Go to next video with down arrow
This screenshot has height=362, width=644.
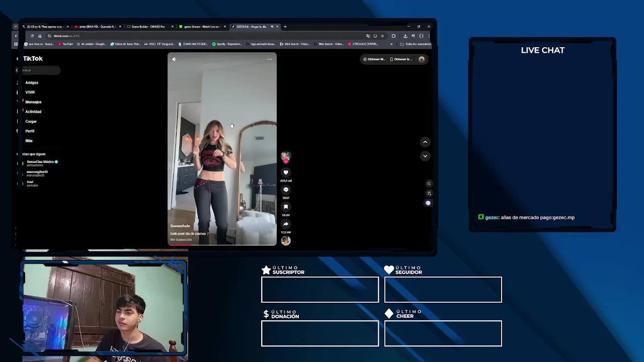tap(425, 156)
